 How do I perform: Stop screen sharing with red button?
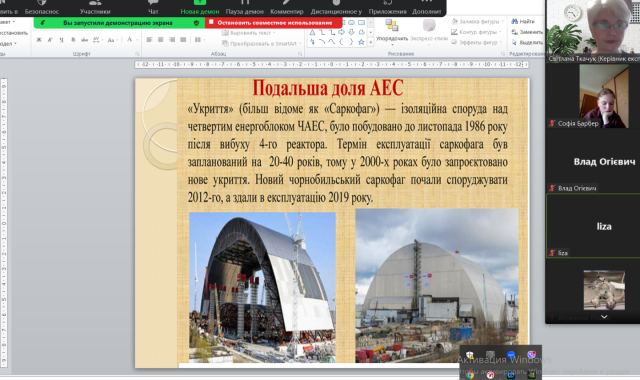coord(273,23)
